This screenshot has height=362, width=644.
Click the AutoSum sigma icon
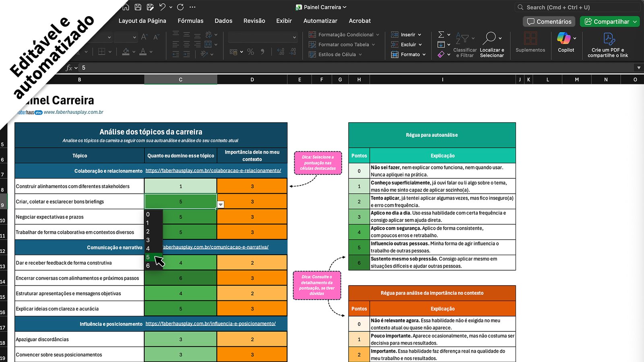point(441,35)
